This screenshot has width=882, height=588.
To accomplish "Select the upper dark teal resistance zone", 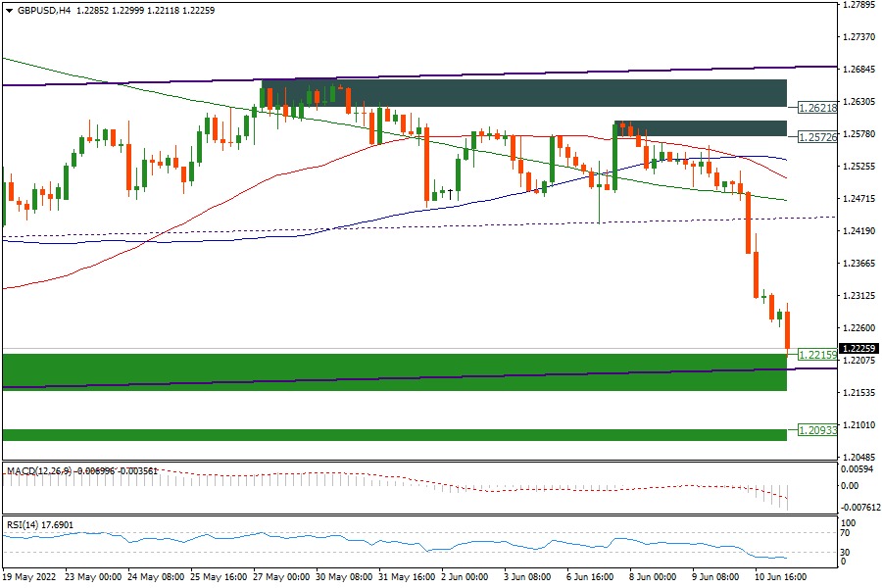I will pos(523,93).
